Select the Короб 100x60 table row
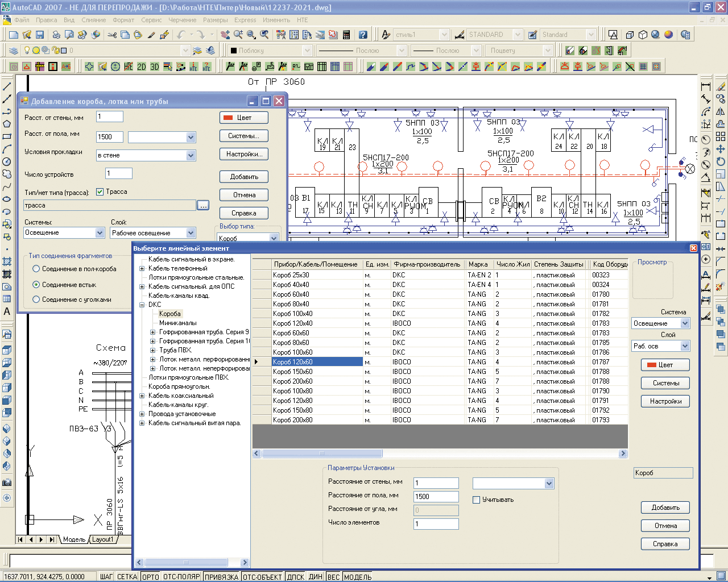 click(x=292, y=352)
